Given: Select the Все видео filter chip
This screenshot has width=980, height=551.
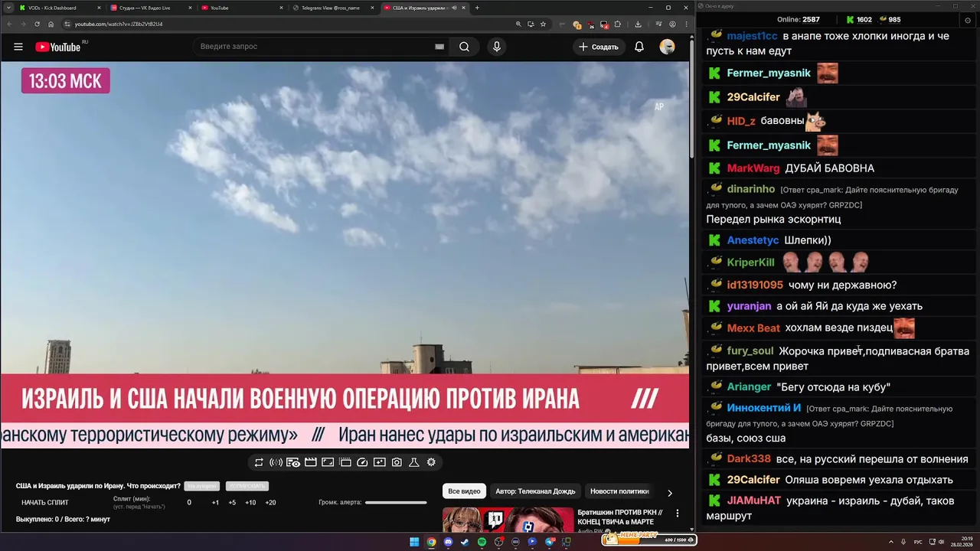Looking at the screenshot, I should [464, 491].
